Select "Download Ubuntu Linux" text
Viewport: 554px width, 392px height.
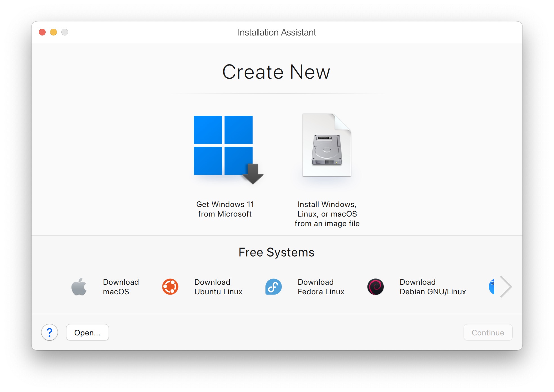(x=218, y=287)
